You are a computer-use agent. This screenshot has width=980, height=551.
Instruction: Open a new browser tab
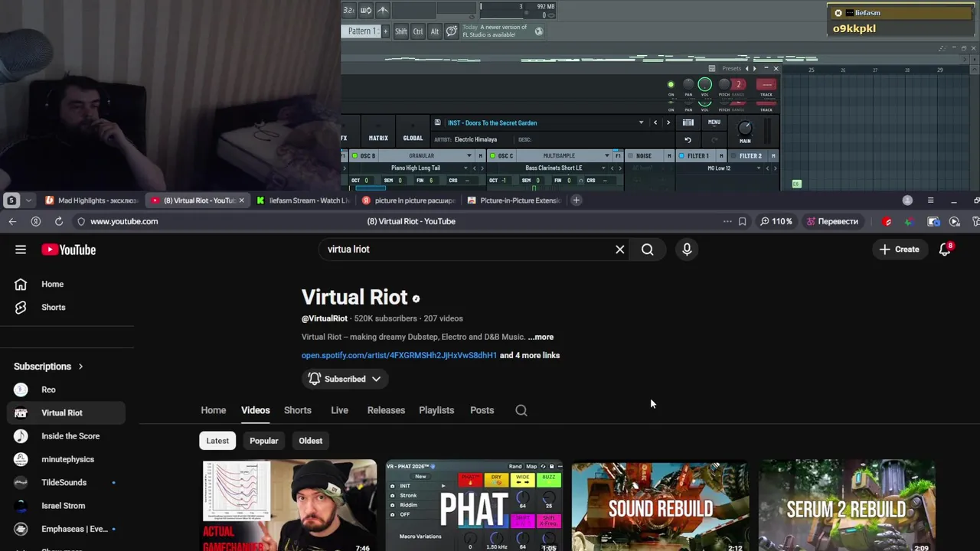coord(577,201)
